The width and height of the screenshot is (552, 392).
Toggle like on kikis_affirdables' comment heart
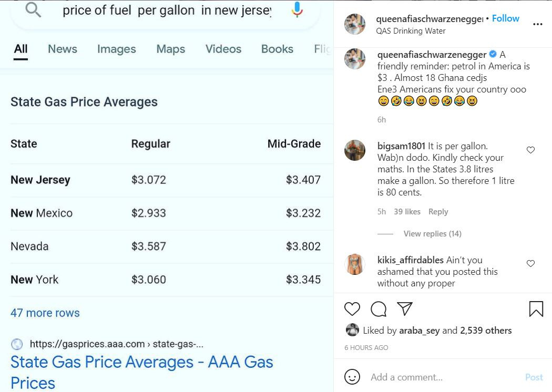click(x=530, y=264)
